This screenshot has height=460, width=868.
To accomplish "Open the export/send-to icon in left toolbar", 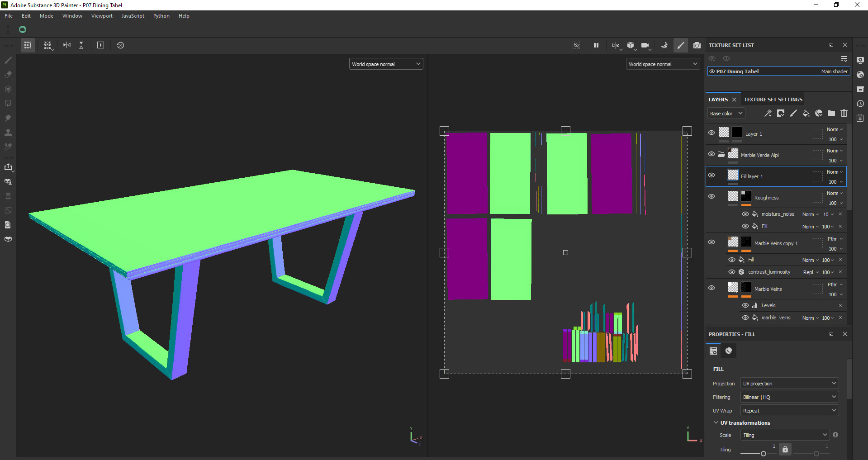I will pos(8,167).
